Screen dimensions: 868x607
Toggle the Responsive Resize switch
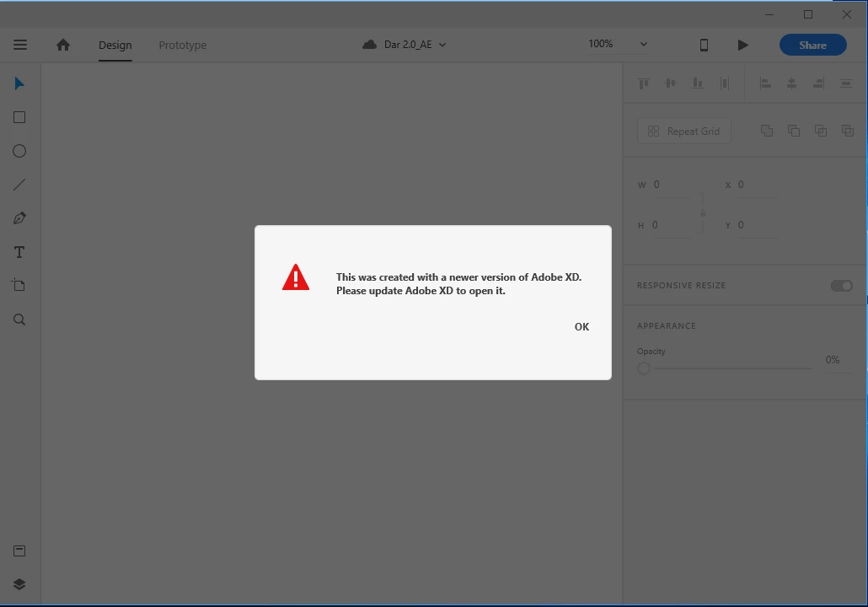point(841,286)
